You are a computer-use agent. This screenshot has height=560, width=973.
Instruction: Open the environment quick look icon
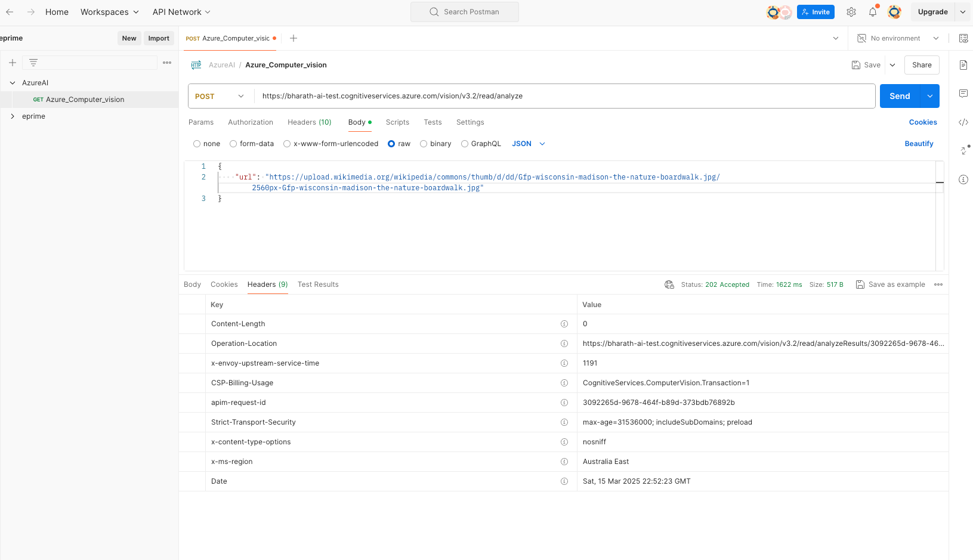coord(963,38)
